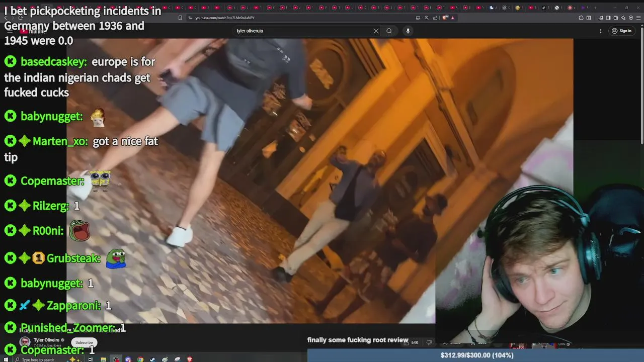The width and height of the screenshot is (644, 362).
Task: Click the share page icon in the address bar
Action: [x=436, y=18]
